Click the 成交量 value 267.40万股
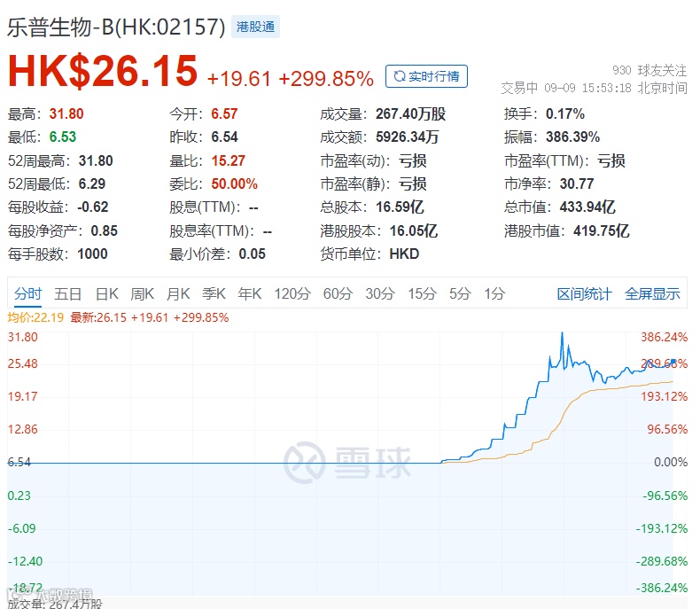The height and width of the screenshot is (609, 700). [411, 113]
